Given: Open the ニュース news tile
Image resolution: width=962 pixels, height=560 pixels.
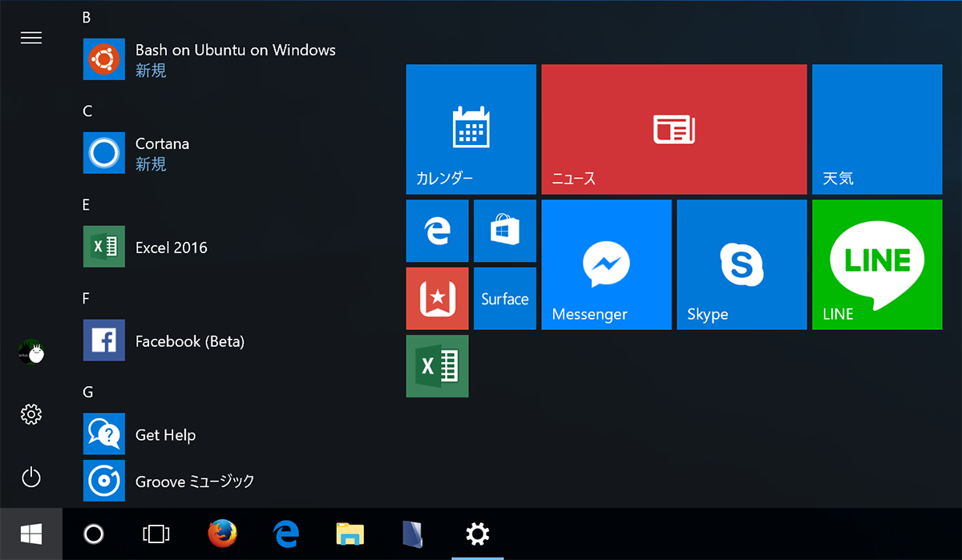Looking at the screenshot, I should 674,130.
